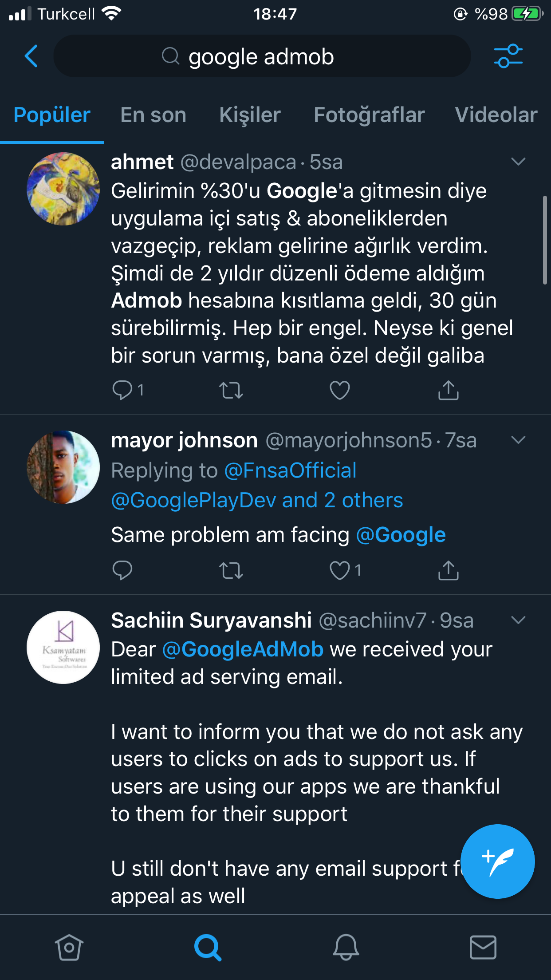Switch to the Kişiler tab

pyautogui.click(x=250, y=115)
